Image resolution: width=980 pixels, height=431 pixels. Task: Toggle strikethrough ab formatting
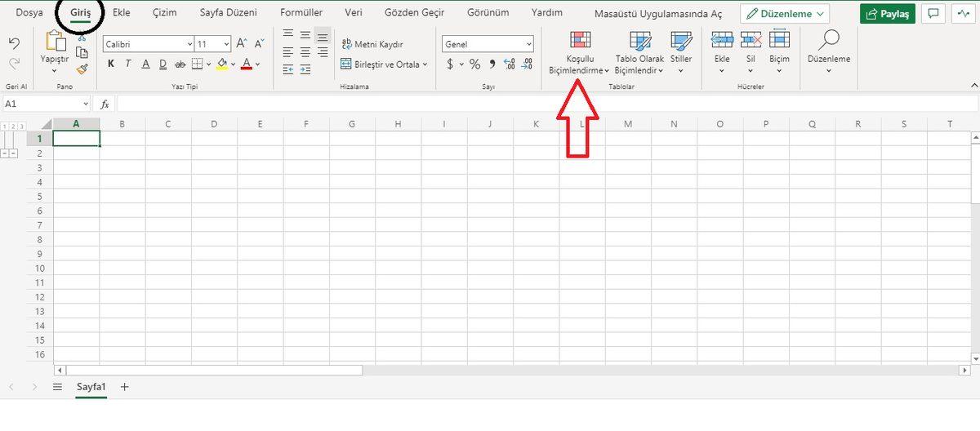[180, 64]
